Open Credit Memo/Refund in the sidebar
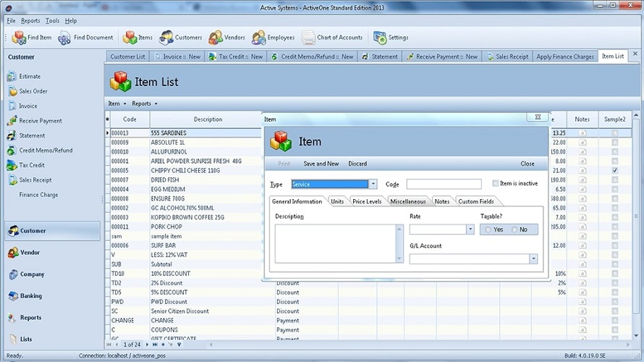This screenshot has height=362, width=644. pyautogui.click(x=40, y=151)
